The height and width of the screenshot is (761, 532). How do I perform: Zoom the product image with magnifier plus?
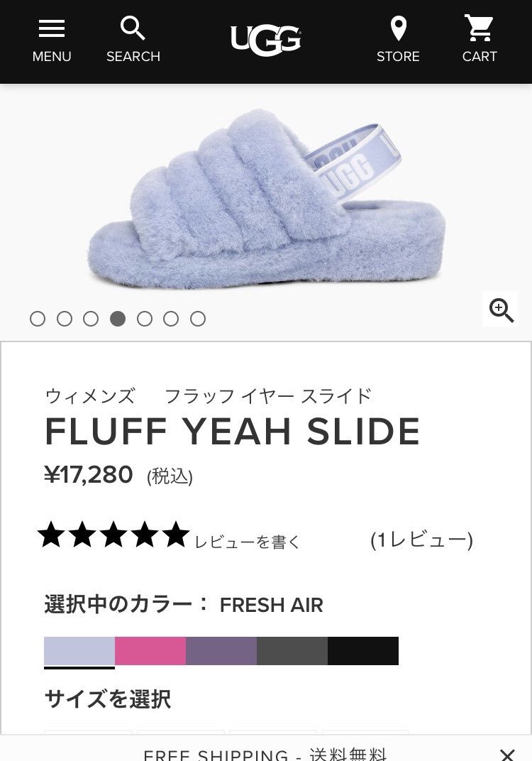point(501,310)
